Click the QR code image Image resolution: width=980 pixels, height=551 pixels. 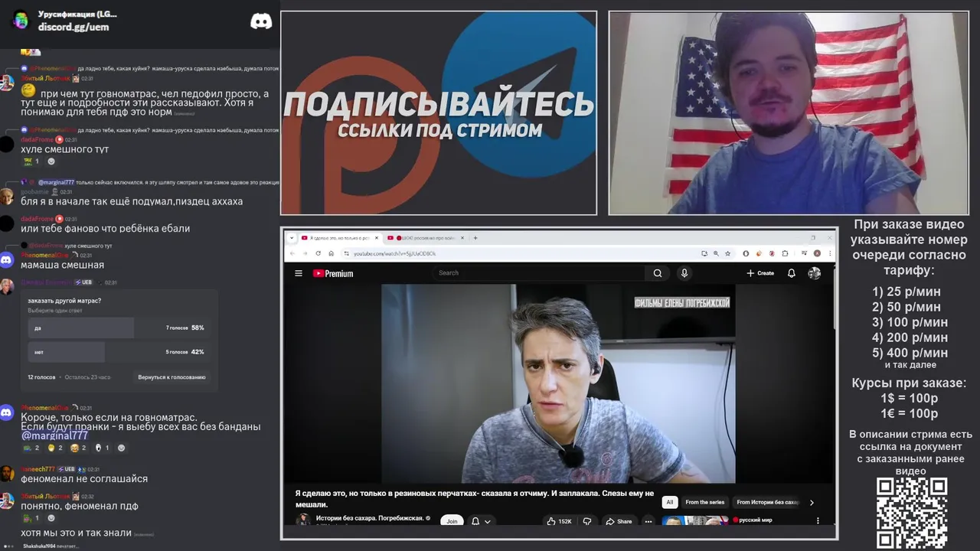click(x=912, y=513)
